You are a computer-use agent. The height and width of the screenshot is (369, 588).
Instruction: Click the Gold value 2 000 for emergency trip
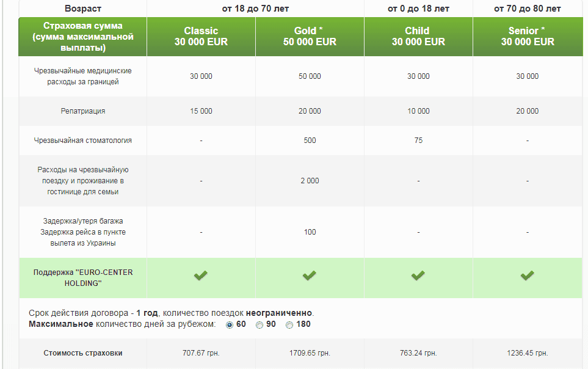[310, 181]
